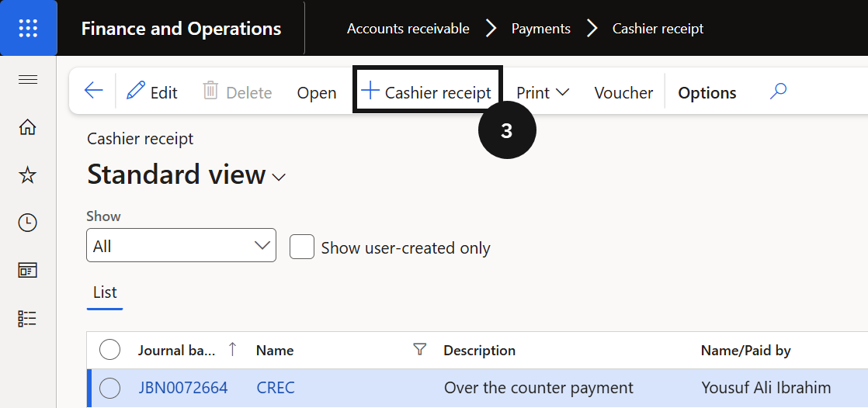Image resolution: width=868 pixels, height=408 pixels.
Task: Open the app launcher waffle icon
Action: pos(28,28)
